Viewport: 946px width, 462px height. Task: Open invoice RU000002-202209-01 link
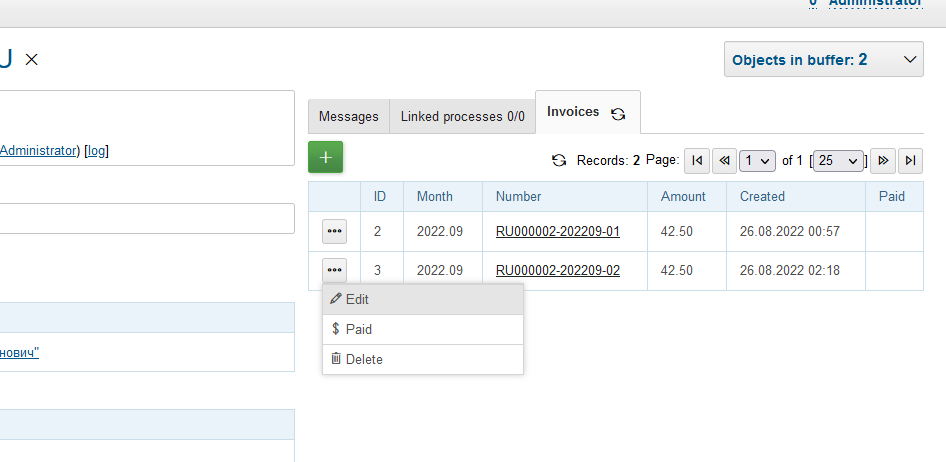pos(557,232)
